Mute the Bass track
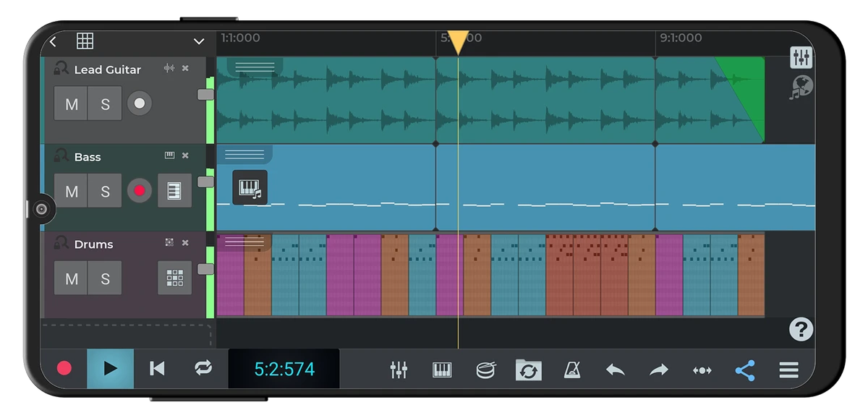The width and height of the screenshot is (868, 418). click(x=72, y=191)
